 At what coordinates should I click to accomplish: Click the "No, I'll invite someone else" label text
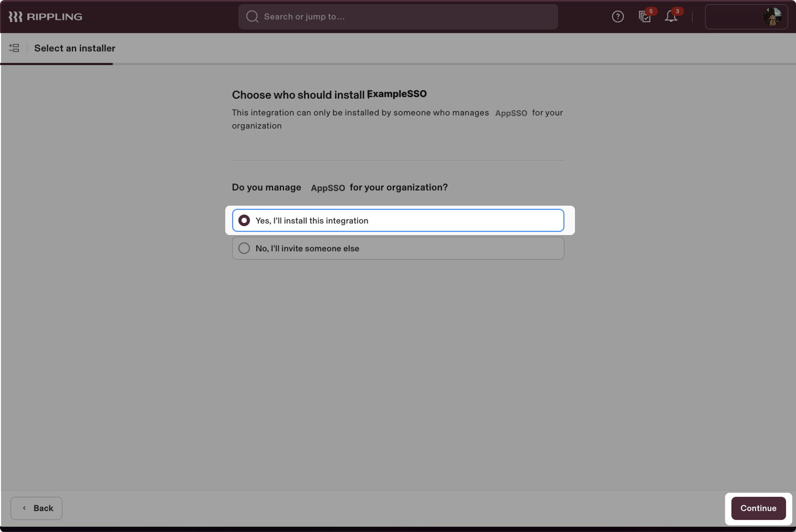pos(307,249)
